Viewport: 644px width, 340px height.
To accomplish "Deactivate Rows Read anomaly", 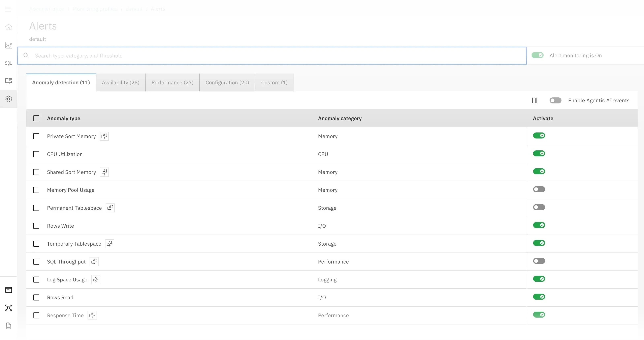I will tap(539, 297).
